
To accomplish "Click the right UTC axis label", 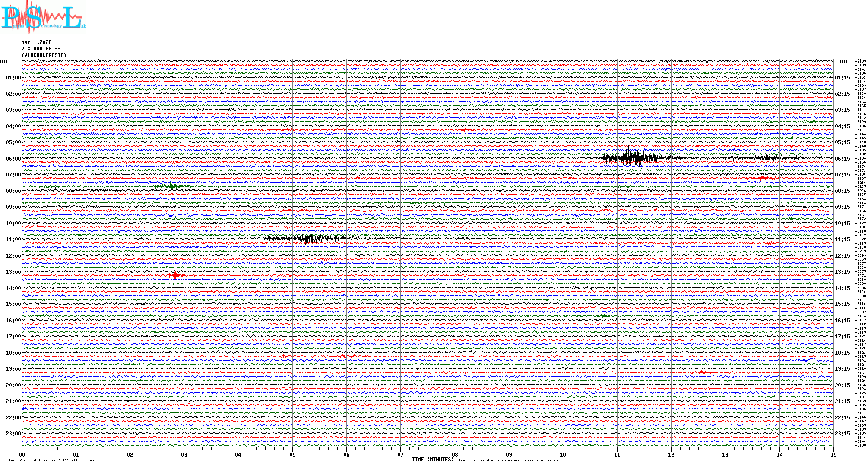I will click(x=844, y=62).
